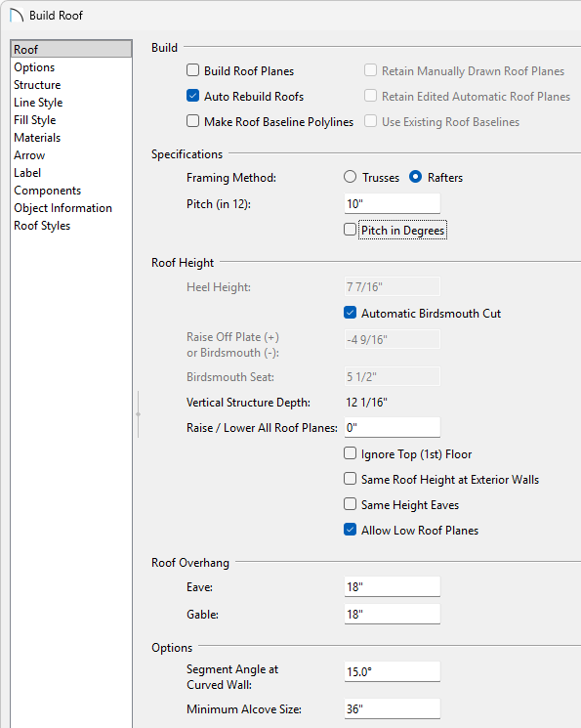The height and width of the screenshot is (728, 581).
Task: Click the Build Roof dialog title icon
Action: click(17, 16)
